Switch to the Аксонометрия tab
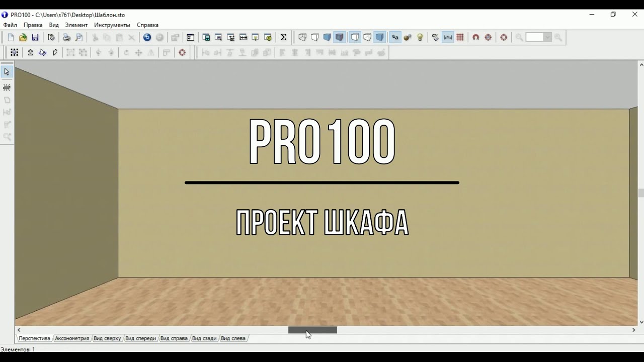644x362 pixels. (x=72, y=338)
